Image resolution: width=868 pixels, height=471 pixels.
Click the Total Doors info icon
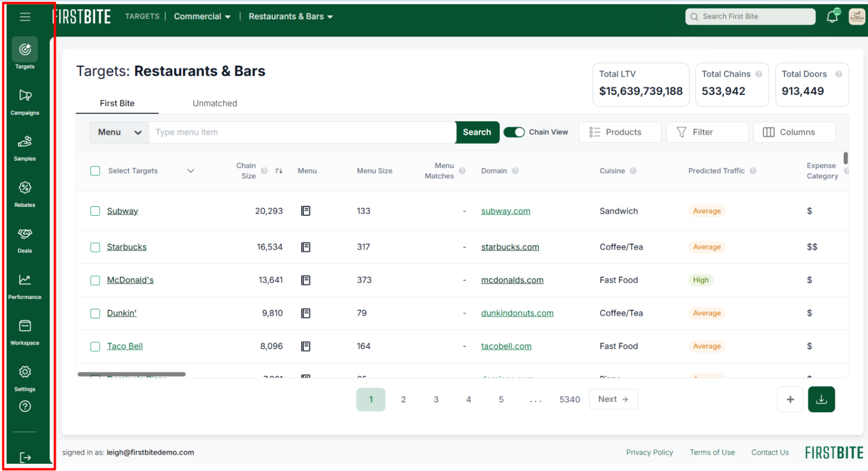839,74
